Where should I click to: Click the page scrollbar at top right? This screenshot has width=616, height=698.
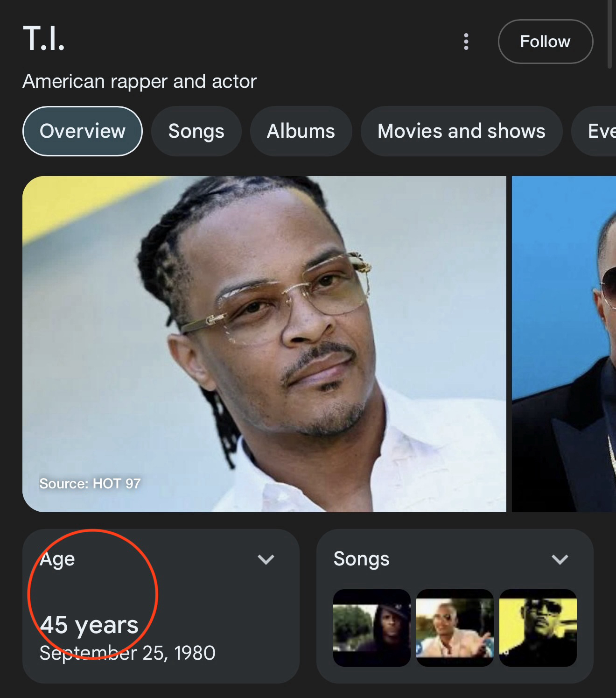[x=609, y=33]
